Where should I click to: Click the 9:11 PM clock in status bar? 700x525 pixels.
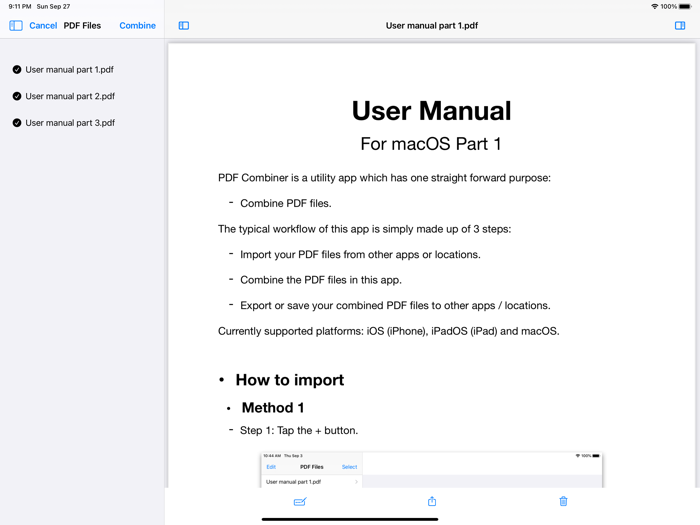tap(20, 6)
